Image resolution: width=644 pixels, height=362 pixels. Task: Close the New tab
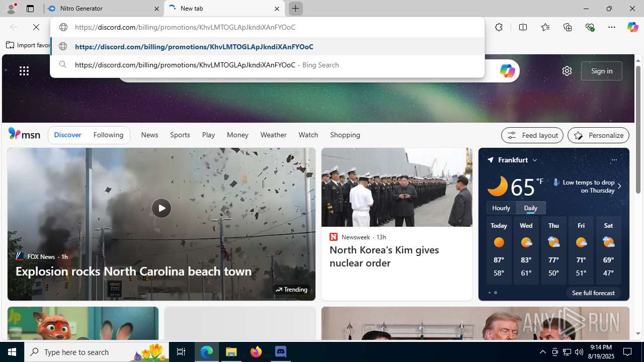tap(277, 9)
